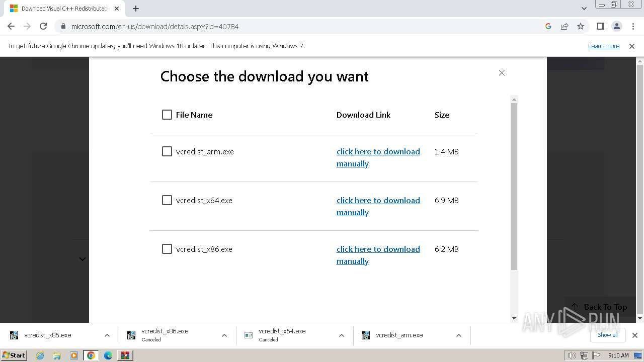This screenshot has width=644, height=362.
Task: Toggle the File Name select-all checkbox
Action: (x=167, y=115)
